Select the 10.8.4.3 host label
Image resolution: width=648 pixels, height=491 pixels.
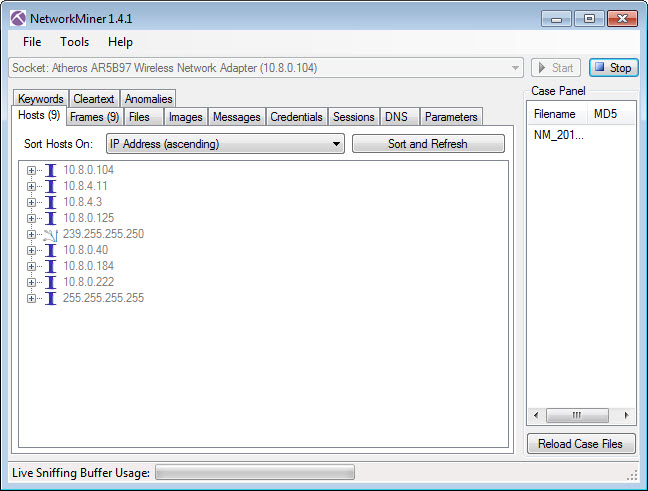pos(82,202)
